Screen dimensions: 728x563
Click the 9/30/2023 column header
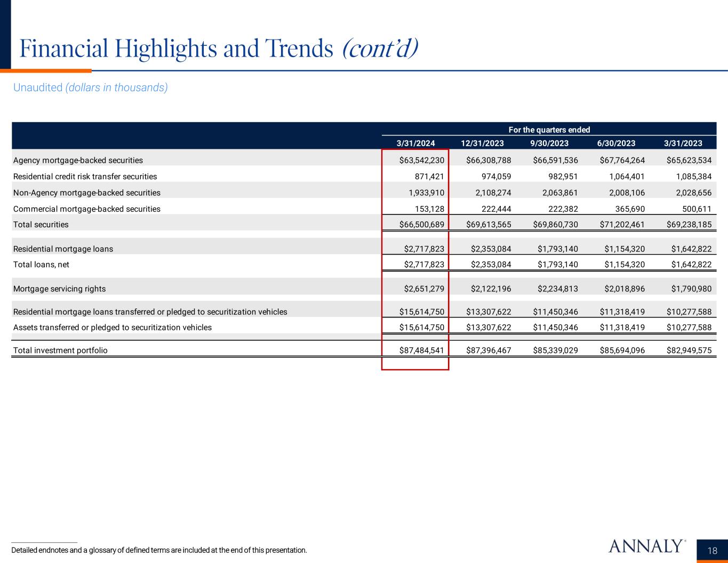(549, 143)
